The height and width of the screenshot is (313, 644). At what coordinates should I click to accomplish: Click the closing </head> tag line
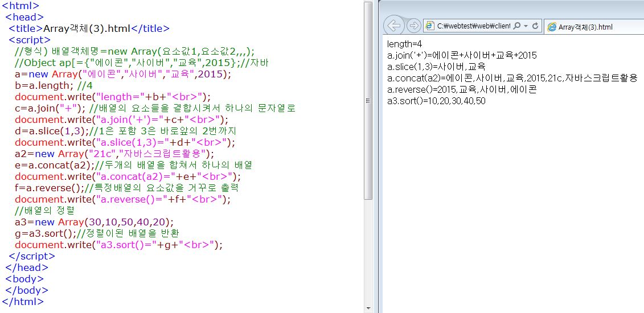point(27,267)
